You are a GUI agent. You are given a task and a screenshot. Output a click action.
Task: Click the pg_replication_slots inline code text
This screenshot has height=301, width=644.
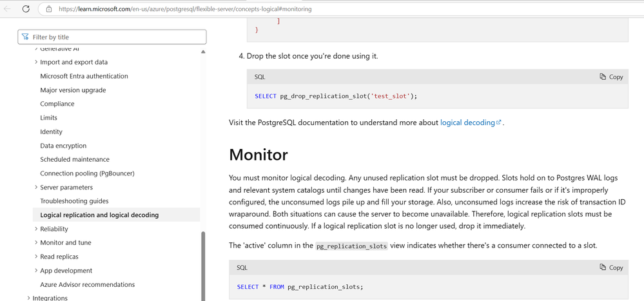[351, 246]
